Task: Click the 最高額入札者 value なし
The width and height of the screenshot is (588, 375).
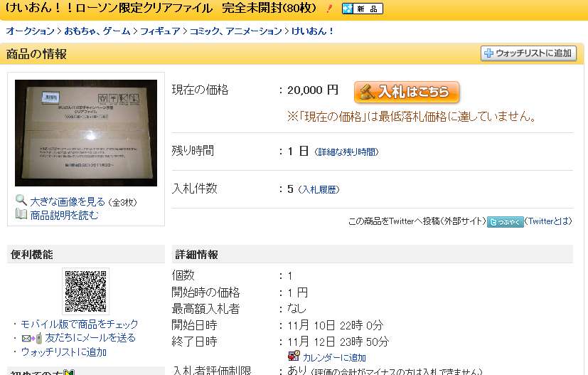Action: click(296, 309)
